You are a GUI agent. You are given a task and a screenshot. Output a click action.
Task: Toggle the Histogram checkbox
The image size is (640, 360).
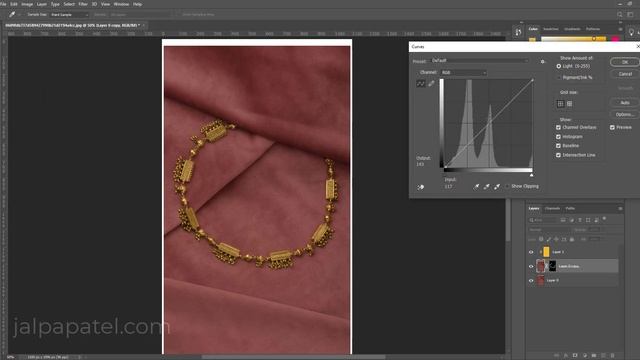(x=558, y=137)
